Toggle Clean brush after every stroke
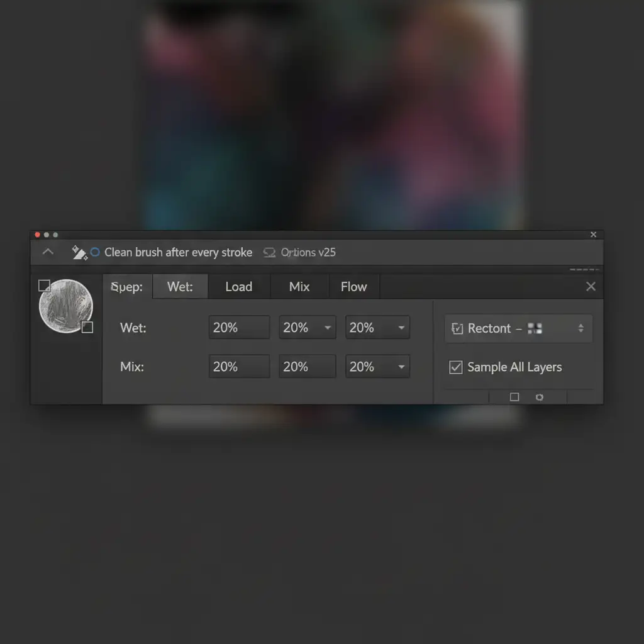Screen dimensions: 644x644 95,252
